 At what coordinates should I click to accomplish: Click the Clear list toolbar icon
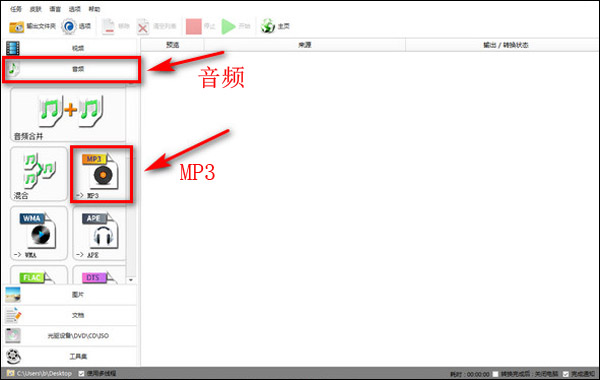coord(143,27)
